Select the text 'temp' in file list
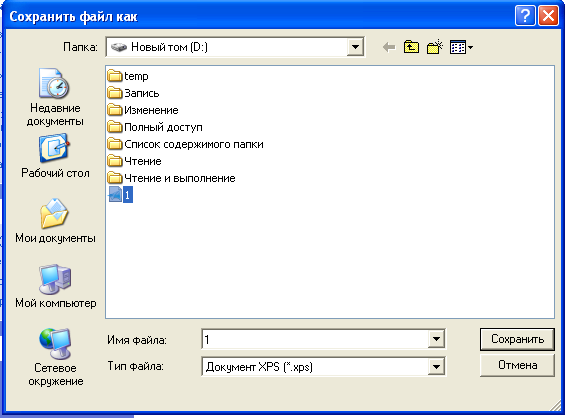The height and width of the screenshot is (418, 569). pyautogui.click(x=136, y=76)
